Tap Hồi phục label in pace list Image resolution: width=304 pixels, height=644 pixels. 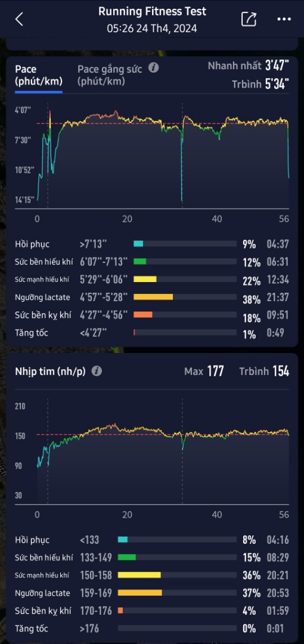pyautogui.click(x=32, y=244)
